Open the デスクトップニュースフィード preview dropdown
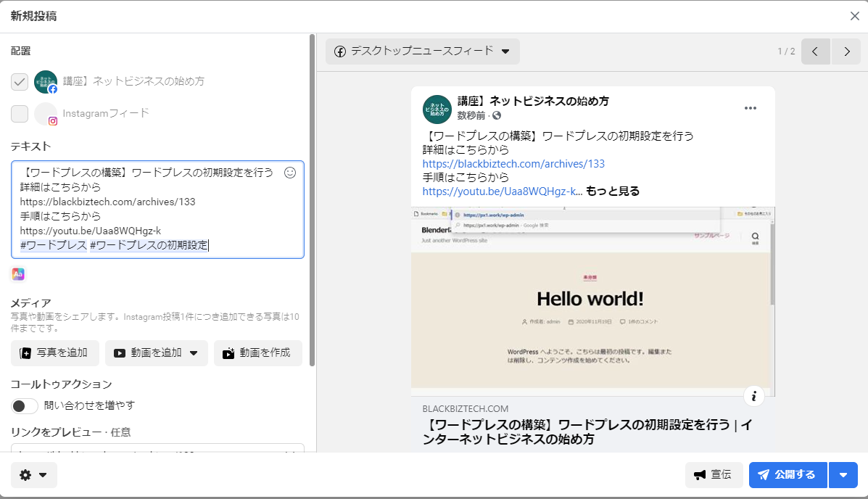868x499 pixels. 422,51
